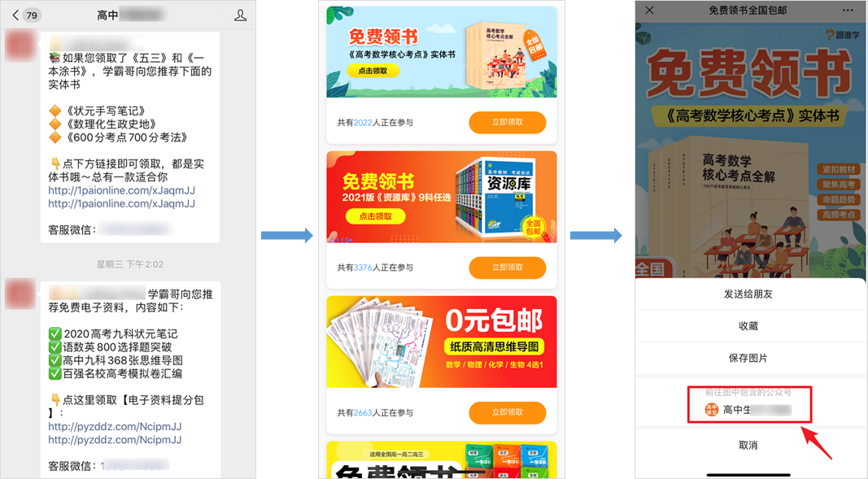Image resolution: width=868 pixels, height=479 pixels.
Task: Click the 2020高考九科状元笔记 line
Action: [x=113, y=333]
